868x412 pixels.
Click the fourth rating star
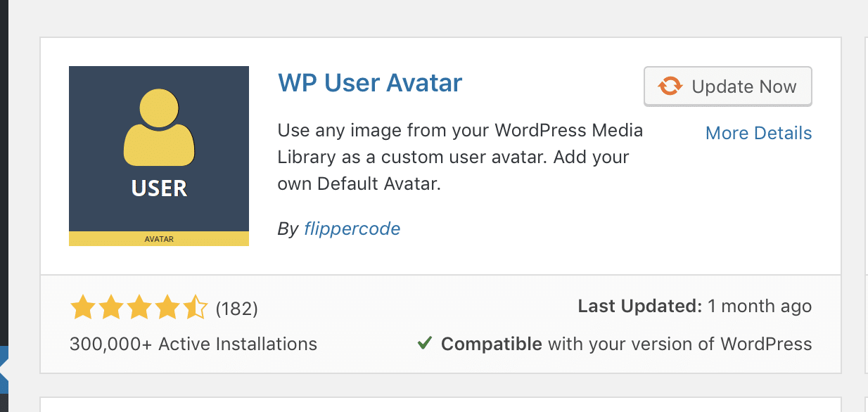[x=167, y=308]
